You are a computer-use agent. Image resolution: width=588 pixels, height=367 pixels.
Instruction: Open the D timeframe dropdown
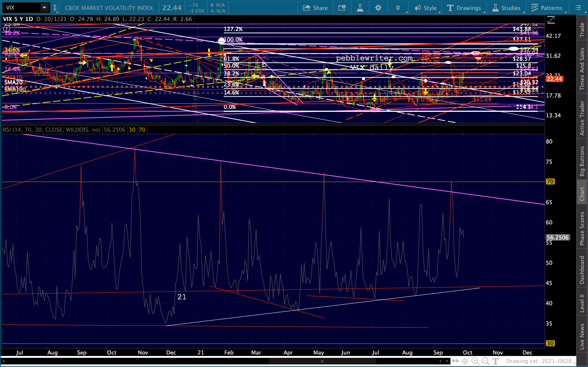click(x=398, y=8)
